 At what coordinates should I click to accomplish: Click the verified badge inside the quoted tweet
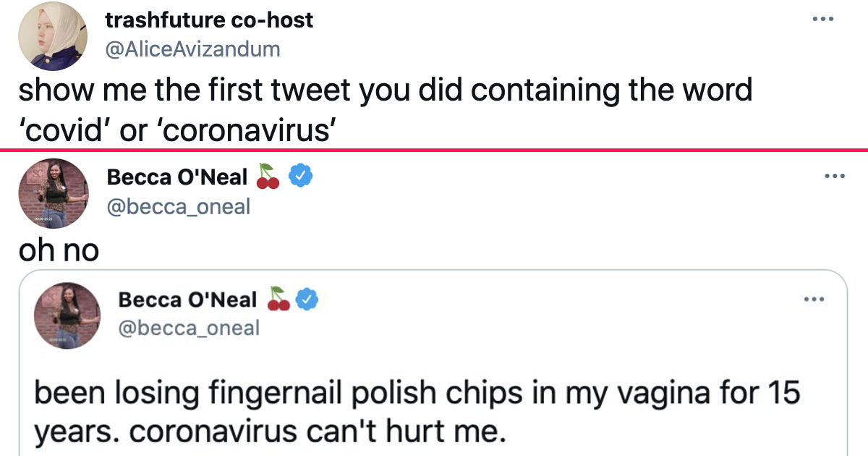coord(310,299)
